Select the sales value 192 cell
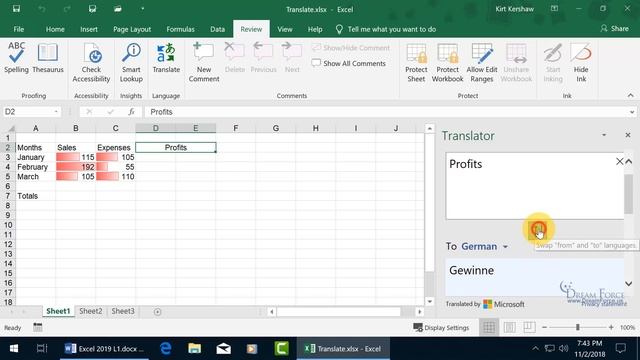 coord(76,167)
